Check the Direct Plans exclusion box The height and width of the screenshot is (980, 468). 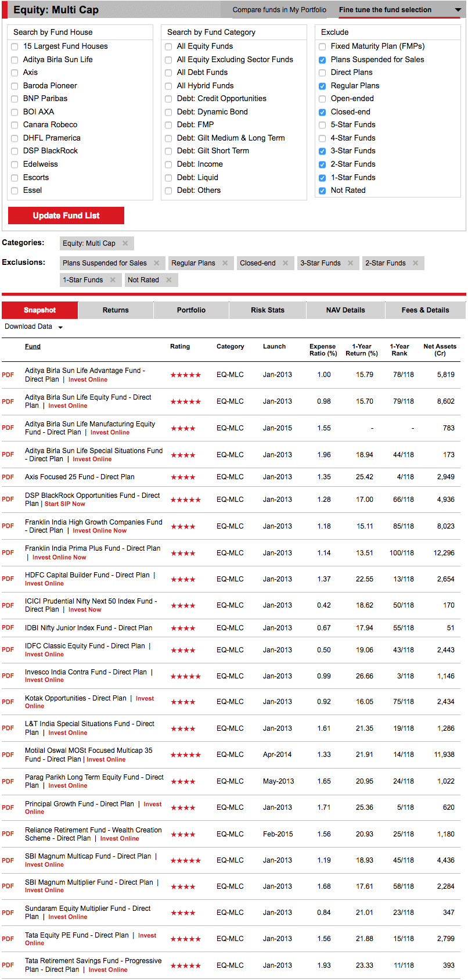coord(322,73)
